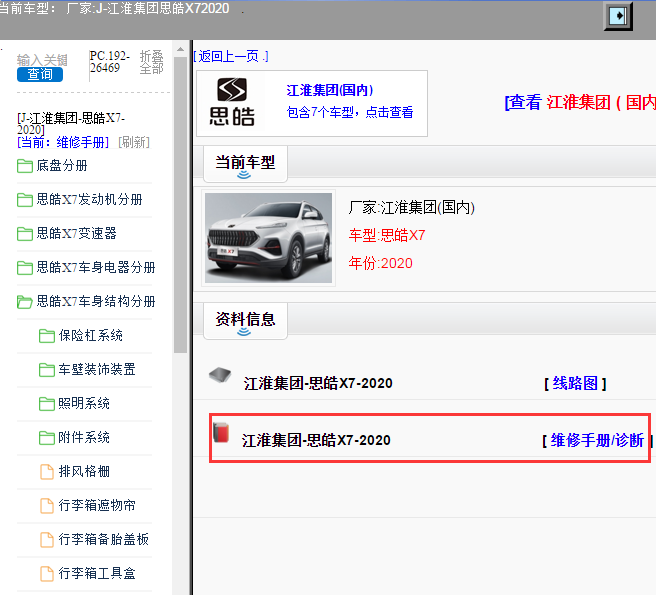The height and width of the screenshot is (595, 656).
Task: Open the 底盘分册 folder icon
Action: 25,166
